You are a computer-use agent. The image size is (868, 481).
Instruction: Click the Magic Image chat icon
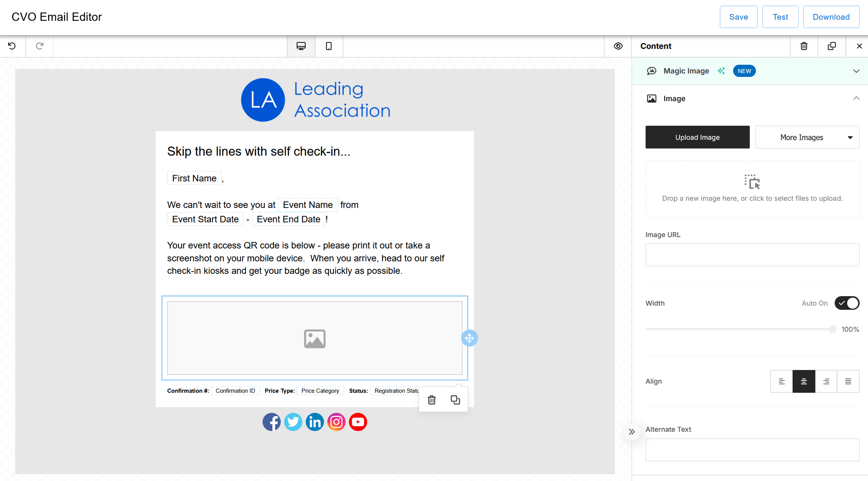click(x=652, y=71)
